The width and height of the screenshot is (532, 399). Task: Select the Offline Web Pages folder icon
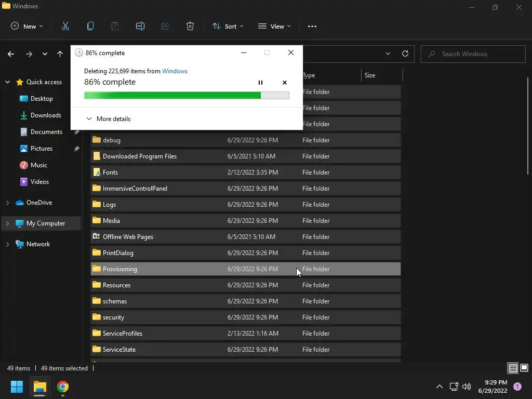tap(96, 236)
